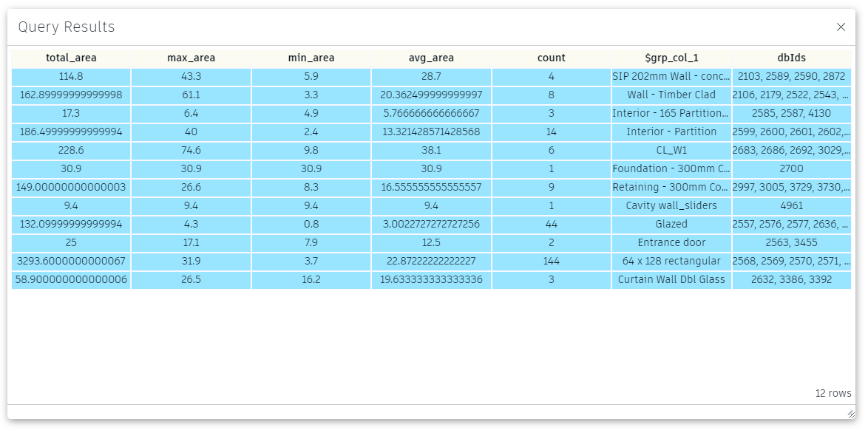Click dbIds cell 2563, 3455
Screen dimensions: 868x430
792,242
